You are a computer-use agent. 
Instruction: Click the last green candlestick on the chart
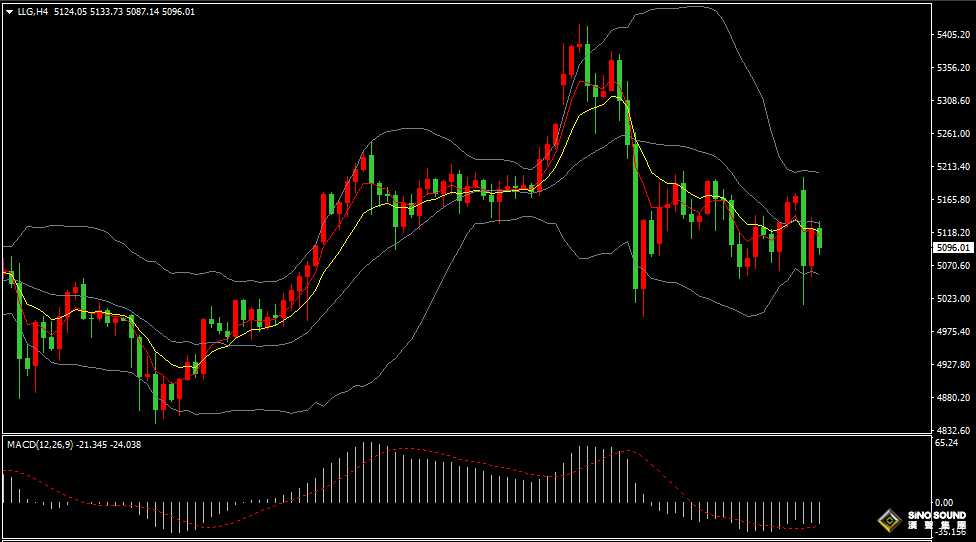pyautogui.click(x=820, y=238)
